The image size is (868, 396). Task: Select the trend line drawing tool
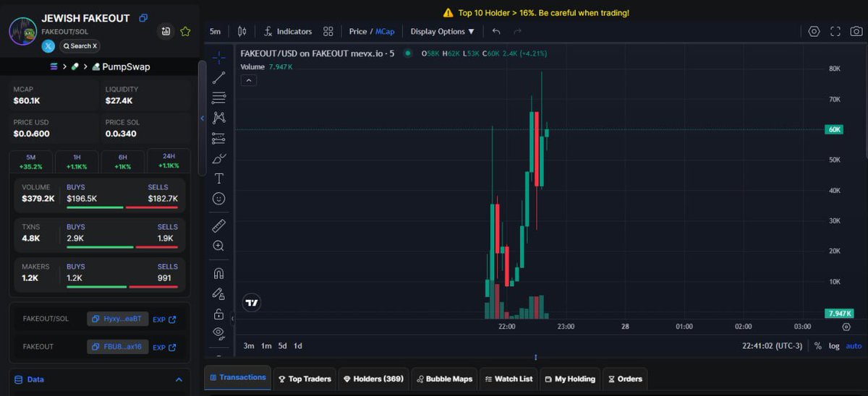point(218,78)
